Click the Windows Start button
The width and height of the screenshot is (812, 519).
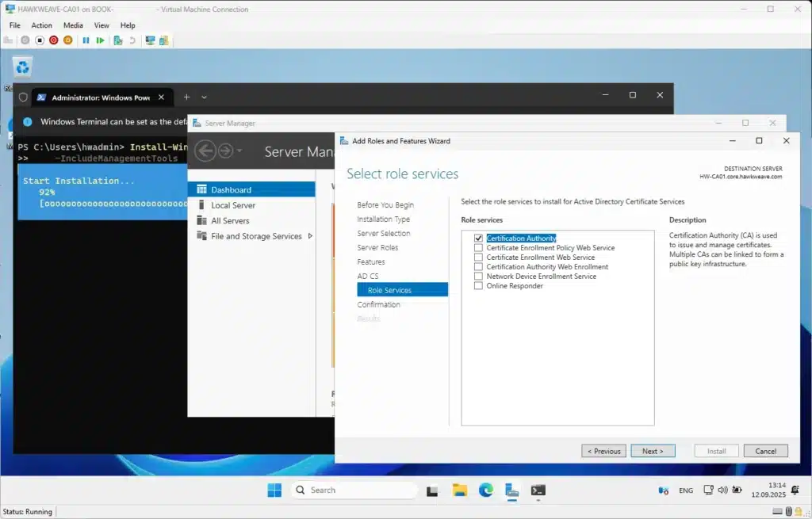(x=274, y=490)
